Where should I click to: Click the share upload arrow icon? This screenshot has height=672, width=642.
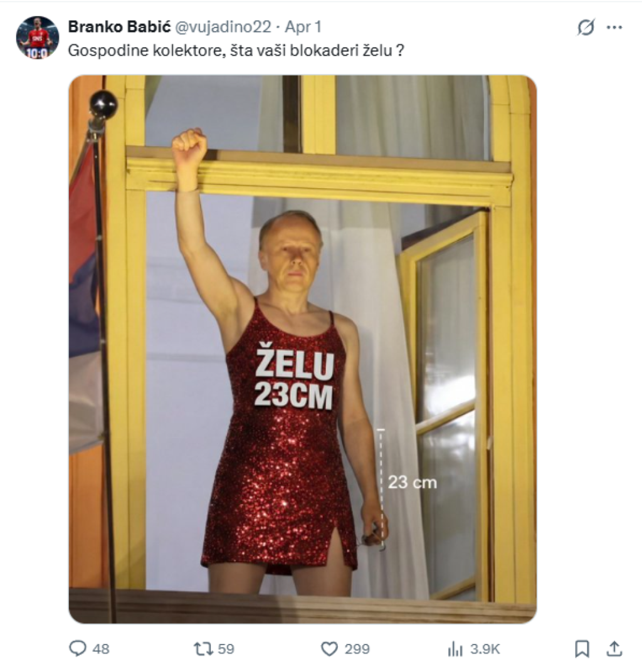pyautogui.click(x=614, y=649)
